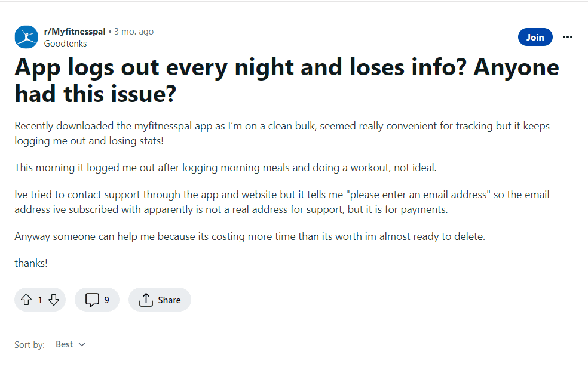Screen dimensions: 588x370
Task: Join the Myfitnesspal community
Action: pyautogui.click(x=535, y=36)
